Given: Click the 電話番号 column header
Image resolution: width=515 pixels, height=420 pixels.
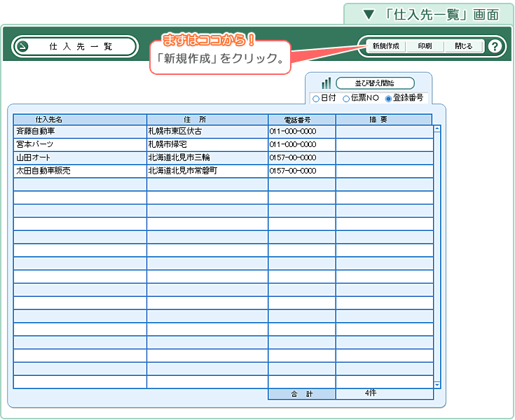Looking at the screenshot, I should point(302,120).
